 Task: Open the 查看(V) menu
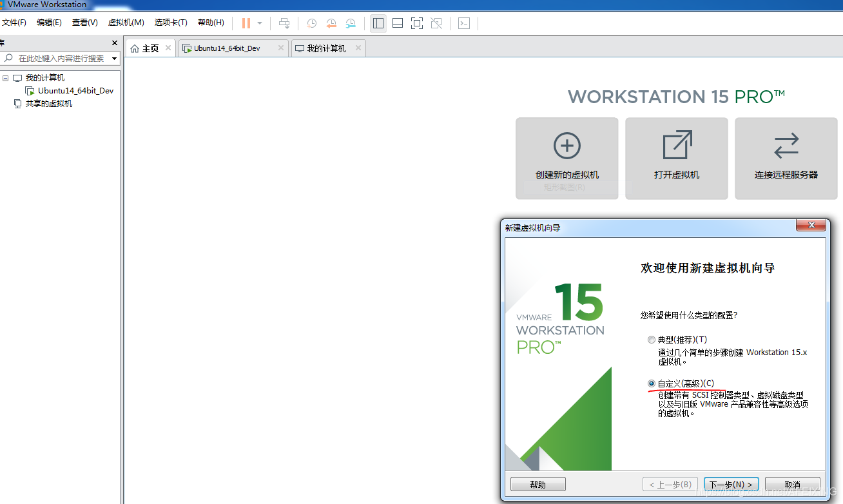(84, 23)
